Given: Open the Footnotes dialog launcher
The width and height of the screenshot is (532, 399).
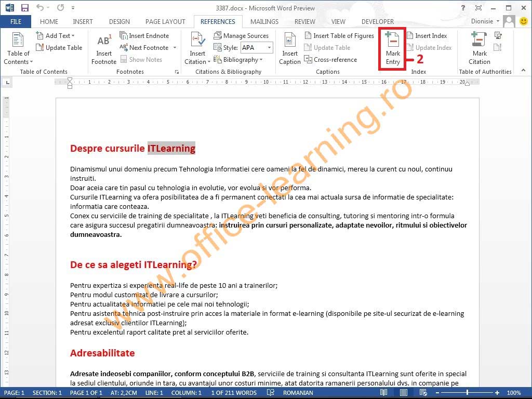Looking at the screenshot, I should coord(177,72).
